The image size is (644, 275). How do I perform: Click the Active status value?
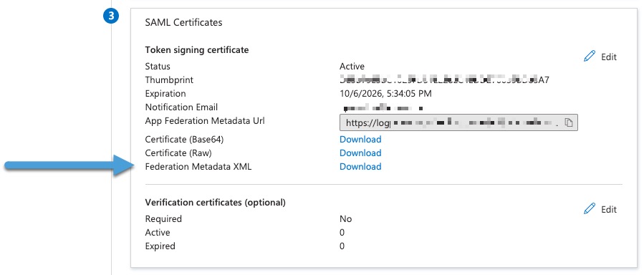coord(352,66)
